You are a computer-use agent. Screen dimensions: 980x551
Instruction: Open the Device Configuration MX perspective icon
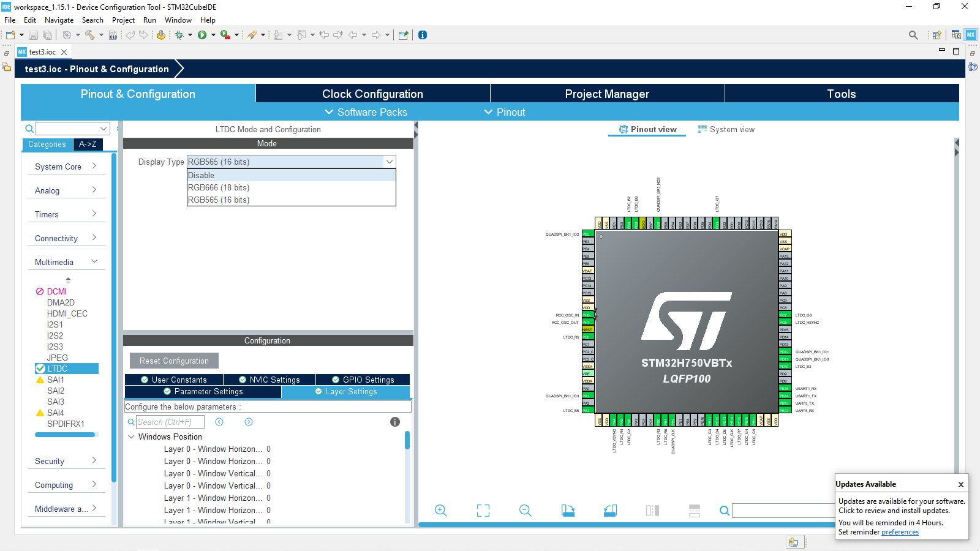pyautogui.click(x=971, y=35)
